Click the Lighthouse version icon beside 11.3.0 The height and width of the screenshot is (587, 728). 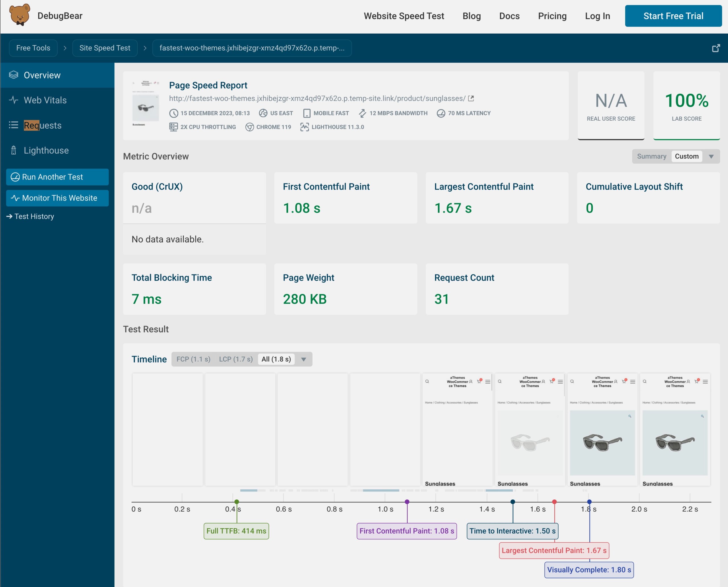tap(305, 127)
